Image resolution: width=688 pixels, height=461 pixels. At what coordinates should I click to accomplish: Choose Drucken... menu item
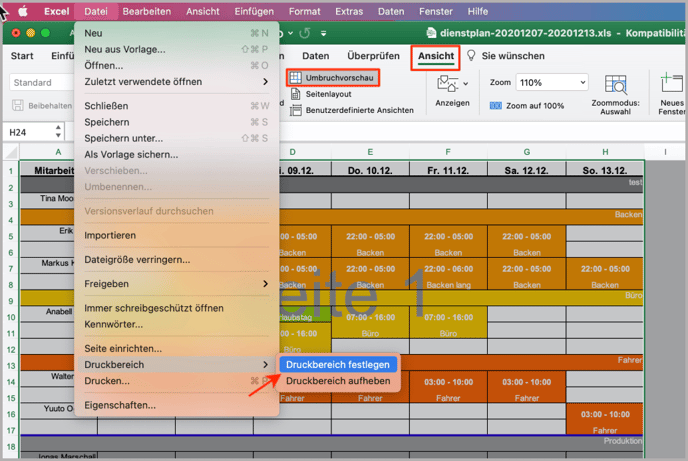click(176, 381)
